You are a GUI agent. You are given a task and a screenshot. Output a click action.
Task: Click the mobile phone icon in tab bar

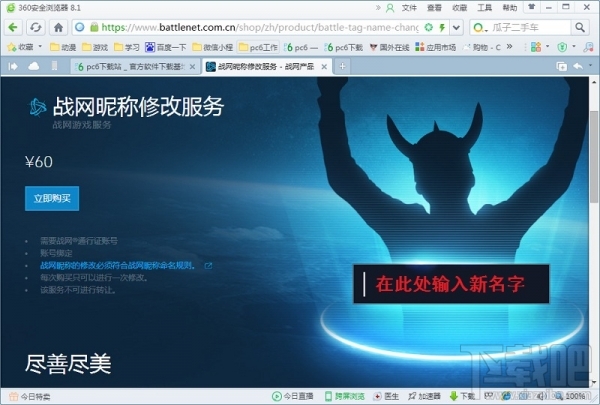[54, 66]
